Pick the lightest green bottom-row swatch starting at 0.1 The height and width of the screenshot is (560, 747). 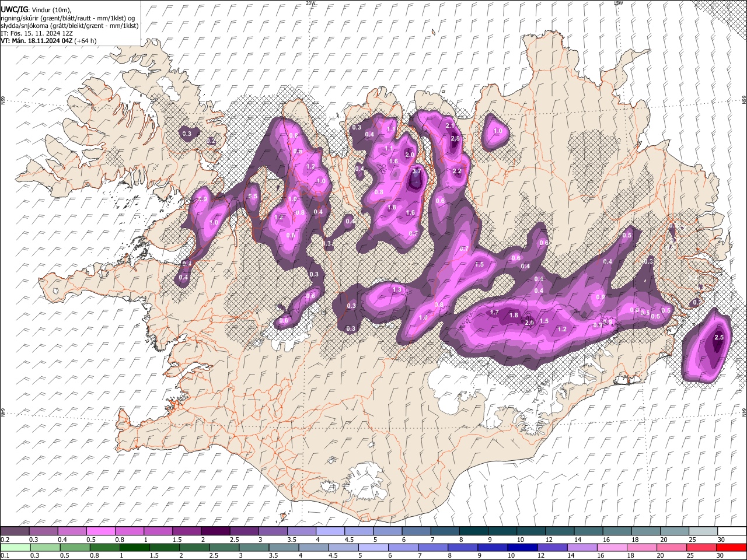(x=15, y=548)
